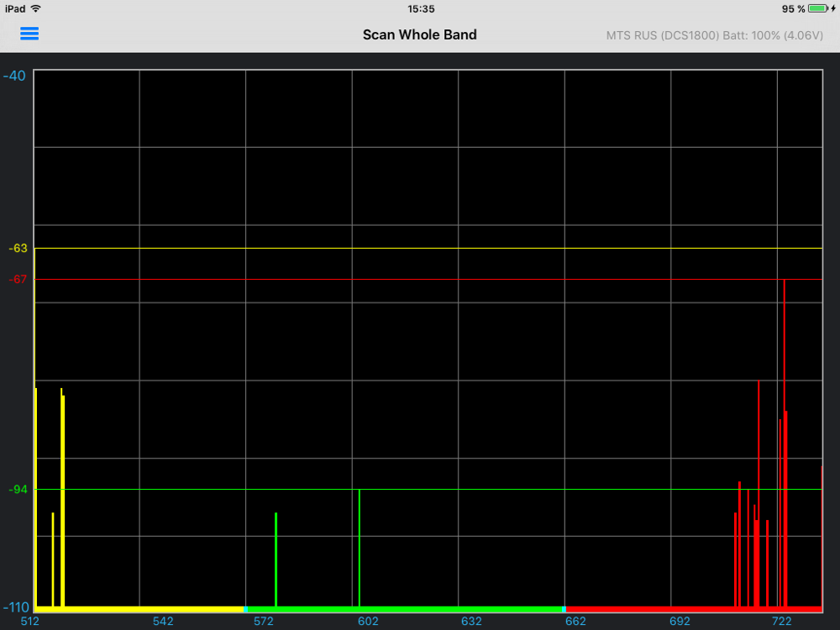Tap the 692 x-axis channel label

click(680, 622)
